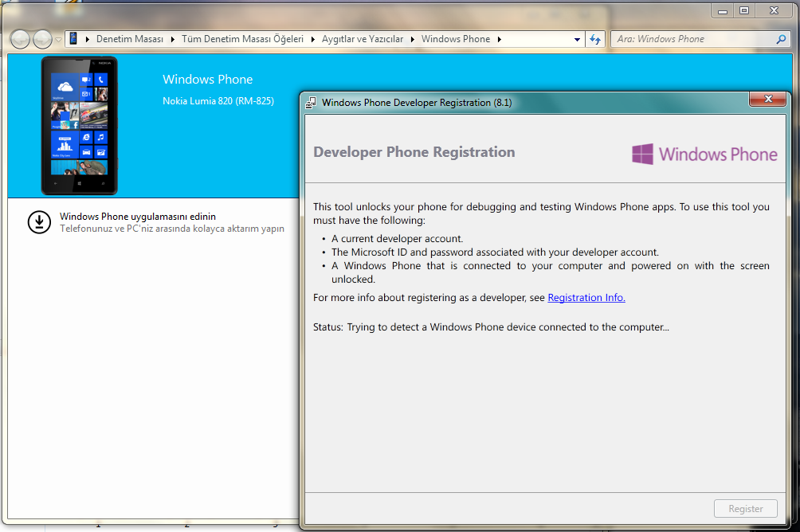Maximize the Explorer window
The height and width of the screenshot is (532, 800).
point(744,10)
